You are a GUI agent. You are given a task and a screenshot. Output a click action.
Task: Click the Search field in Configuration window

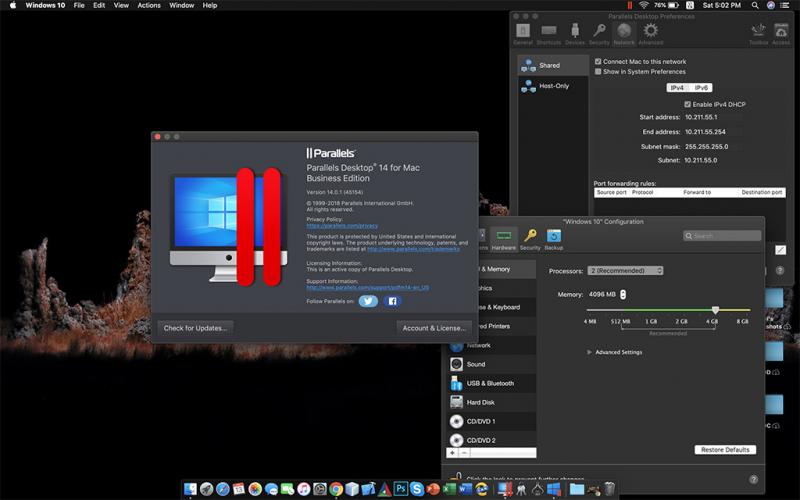(722, 236)
